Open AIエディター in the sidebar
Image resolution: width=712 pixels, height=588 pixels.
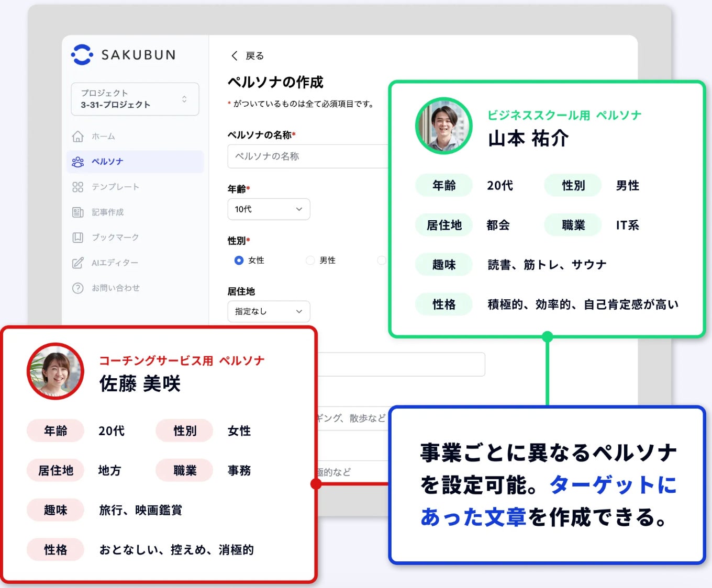[x=135, y=263]
